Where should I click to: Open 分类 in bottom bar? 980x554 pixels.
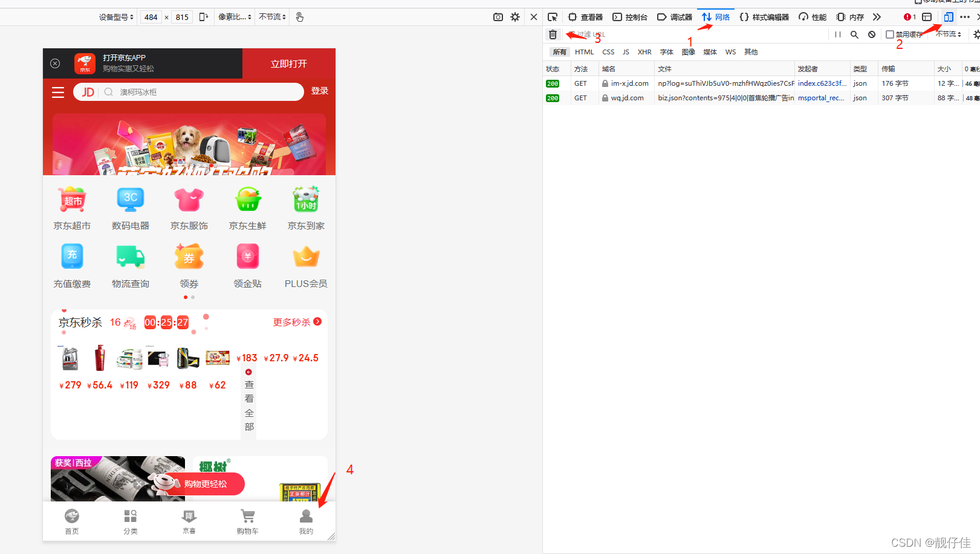[x=131, y=521]
